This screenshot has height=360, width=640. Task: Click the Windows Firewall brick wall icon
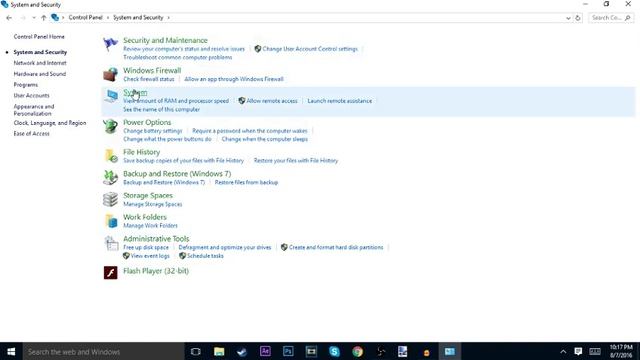(x=110, y=74)
